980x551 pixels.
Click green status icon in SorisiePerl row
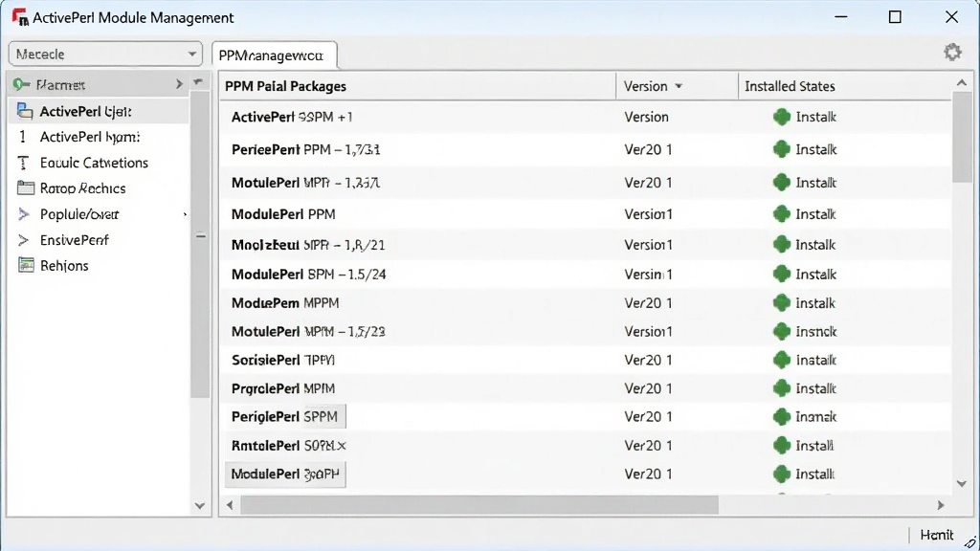tap(781, 360)
